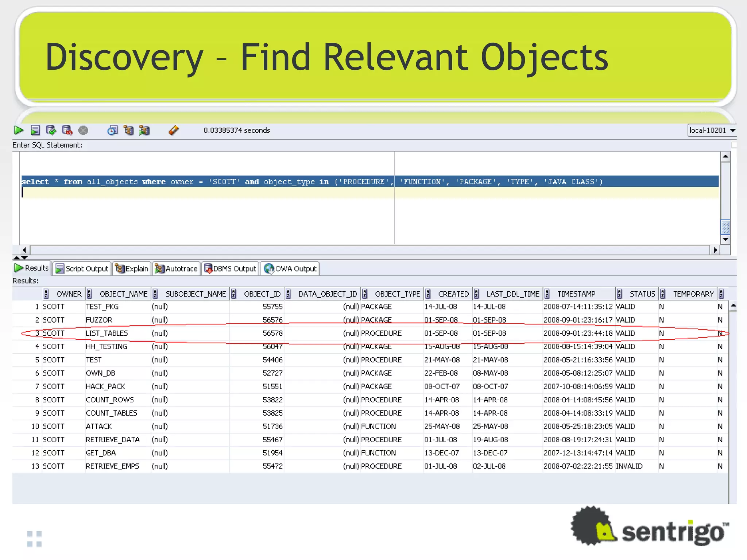Click the vertical scroll thumb in SQL editor
This screenshot has width=747, height=560.
[x=725, y=227]
